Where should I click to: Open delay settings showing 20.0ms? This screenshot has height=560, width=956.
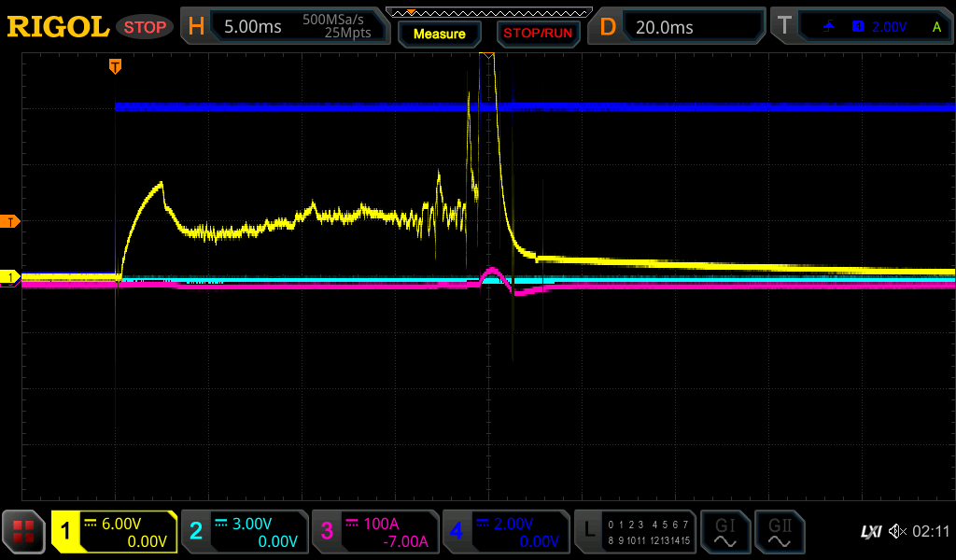point(681,27)
